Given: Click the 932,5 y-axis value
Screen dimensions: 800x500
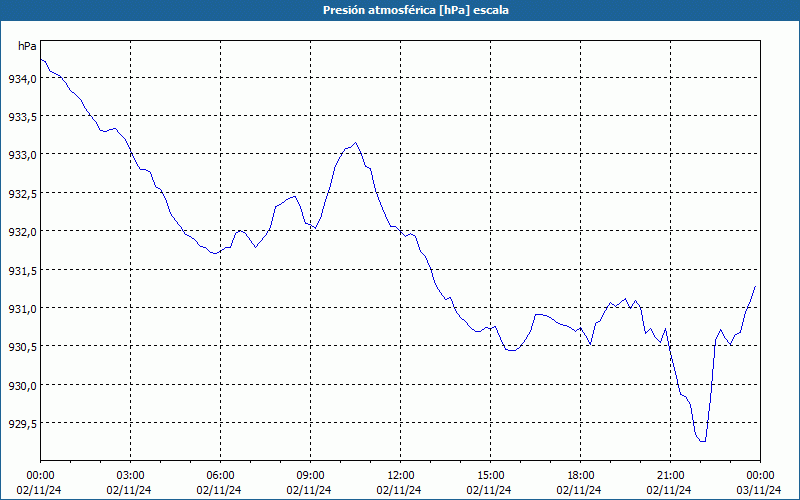Looking at the screenshot, I should [x=22, y=193].
